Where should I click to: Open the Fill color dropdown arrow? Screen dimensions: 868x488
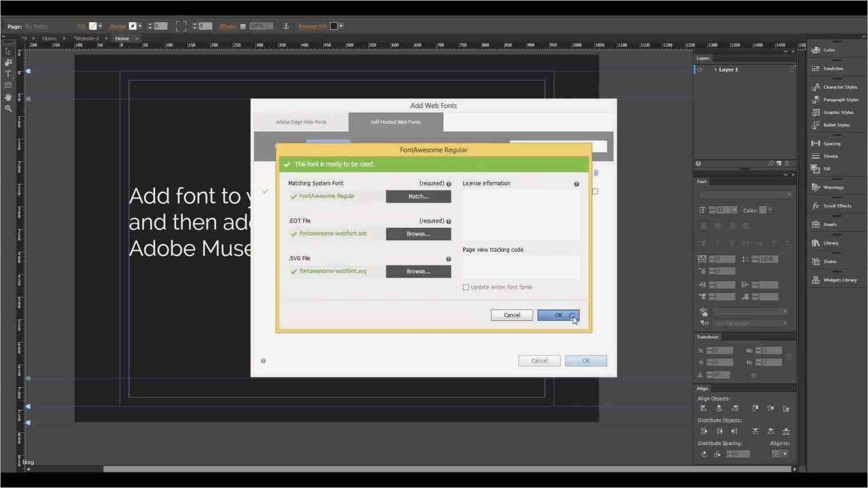pos(100,26)
